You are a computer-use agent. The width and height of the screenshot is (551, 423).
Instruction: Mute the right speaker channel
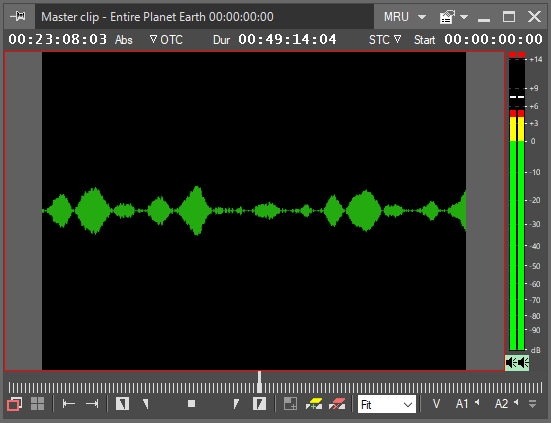click(523, 363)
